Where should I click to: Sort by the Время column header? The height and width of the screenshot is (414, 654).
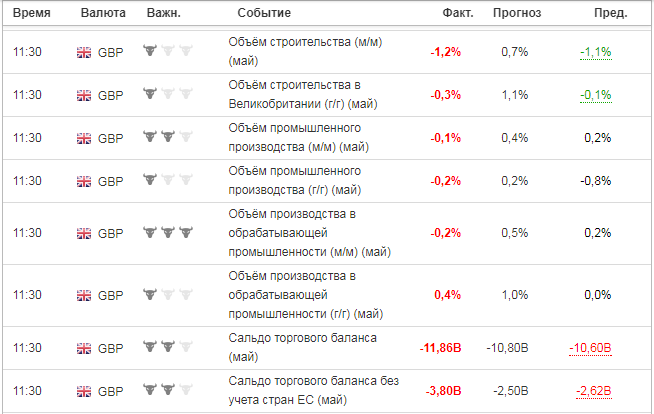pos(32,13)
